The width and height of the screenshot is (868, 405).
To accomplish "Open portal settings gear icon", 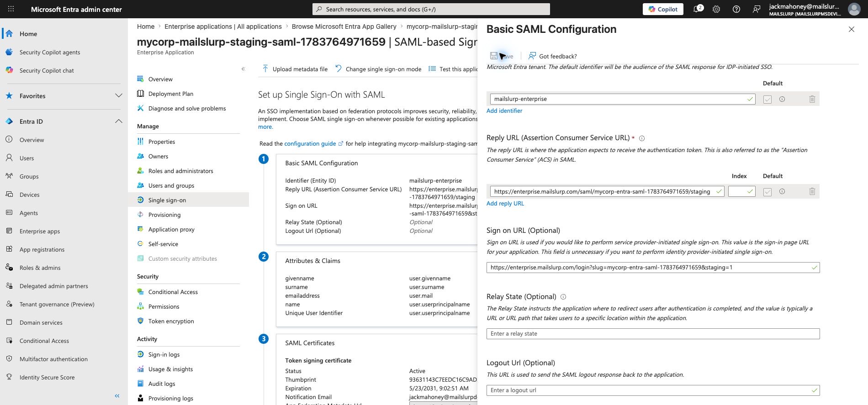I will (x=716, y=9).
